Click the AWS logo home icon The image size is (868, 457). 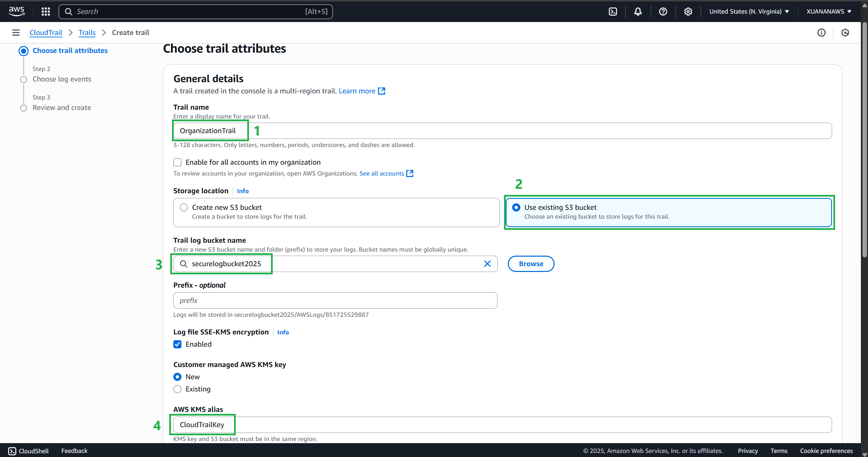point(17,11)
